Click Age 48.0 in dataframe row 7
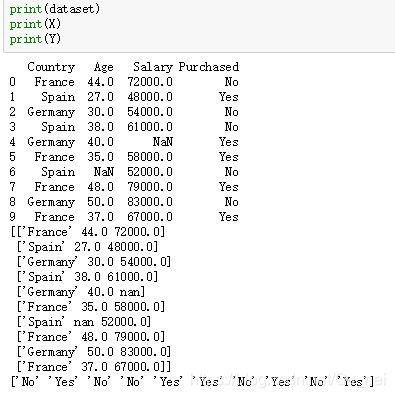This screenshot has width=395, height=398. (x=100, y=187)
